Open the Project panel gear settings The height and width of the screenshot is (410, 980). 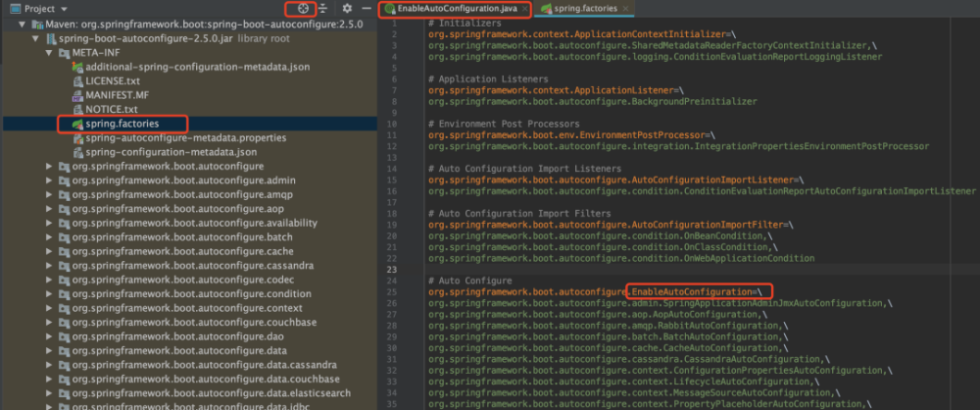coord(347,9)
